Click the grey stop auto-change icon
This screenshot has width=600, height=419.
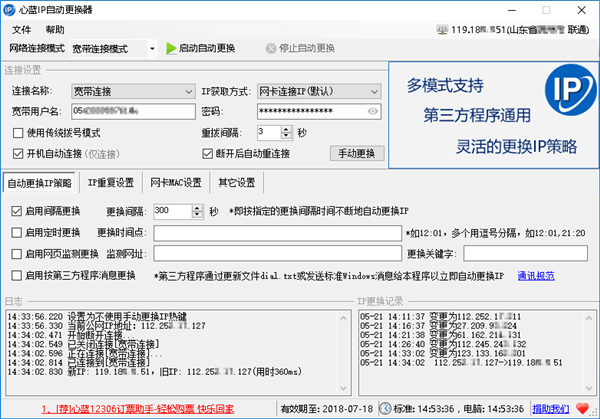[x=271, y=48]
